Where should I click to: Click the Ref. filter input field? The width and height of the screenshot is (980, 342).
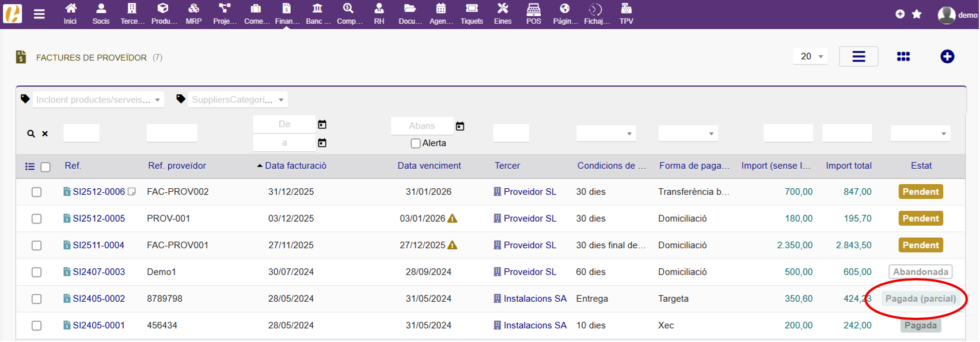(x=81, y=134)
